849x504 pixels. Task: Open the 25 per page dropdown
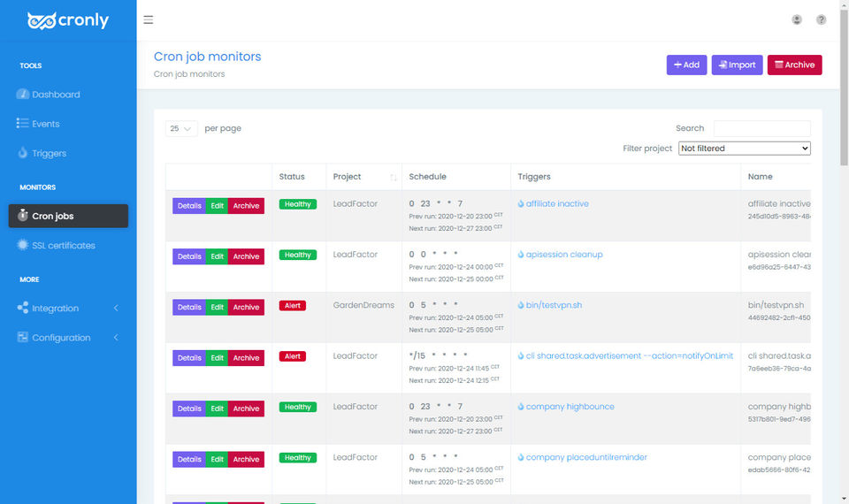(180, 129)
